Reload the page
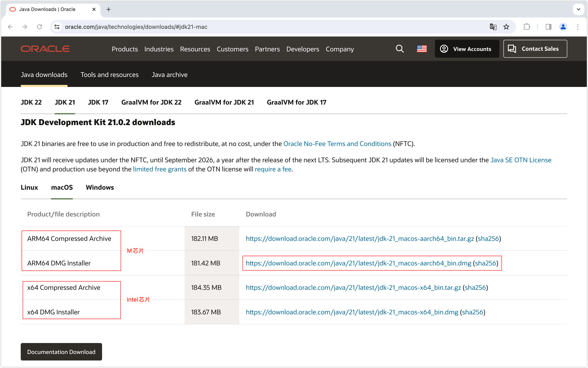Image resolution: width=588 pixels, height=368 pixels. 40,27
